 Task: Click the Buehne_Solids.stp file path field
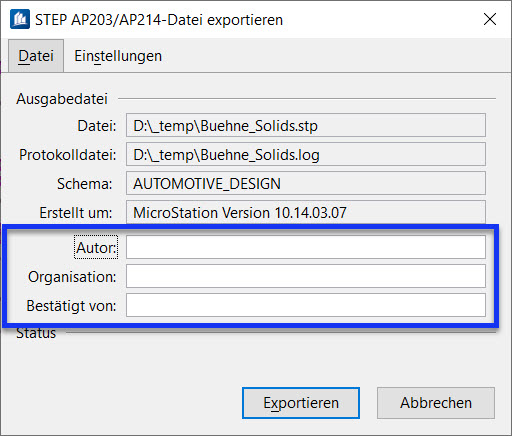click(306, 125)
